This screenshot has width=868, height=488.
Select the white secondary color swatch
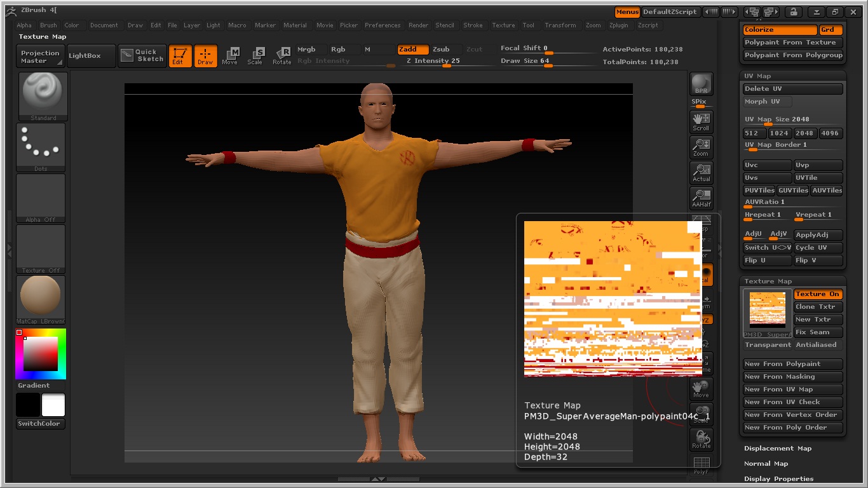tap(53, 405)
